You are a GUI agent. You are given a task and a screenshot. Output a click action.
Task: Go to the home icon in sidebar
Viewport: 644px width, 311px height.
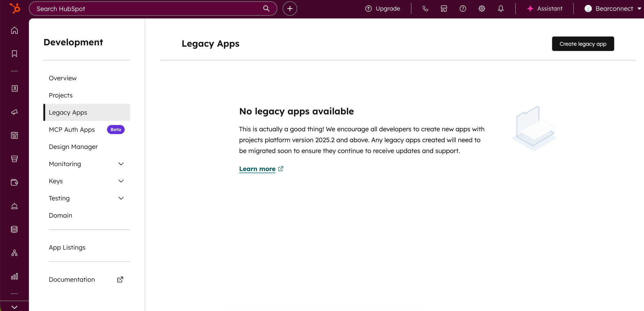(14, 30)
